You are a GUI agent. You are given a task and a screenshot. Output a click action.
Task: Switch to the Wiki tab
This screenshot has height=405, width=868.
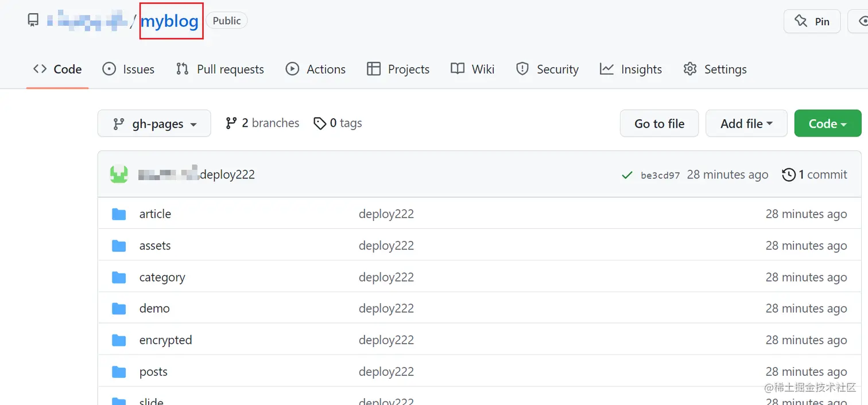(472, 69)
